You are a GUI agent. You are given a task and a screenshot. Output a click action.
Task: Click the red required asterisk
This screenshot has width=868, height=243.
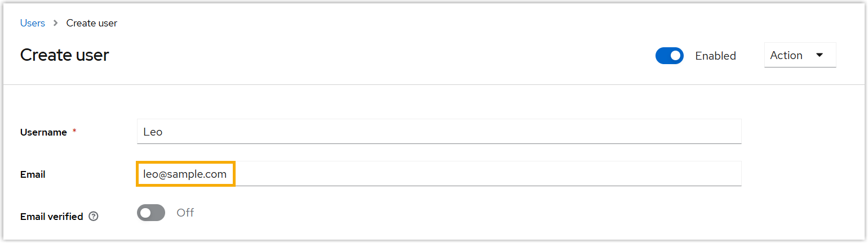tap(74, 132)
